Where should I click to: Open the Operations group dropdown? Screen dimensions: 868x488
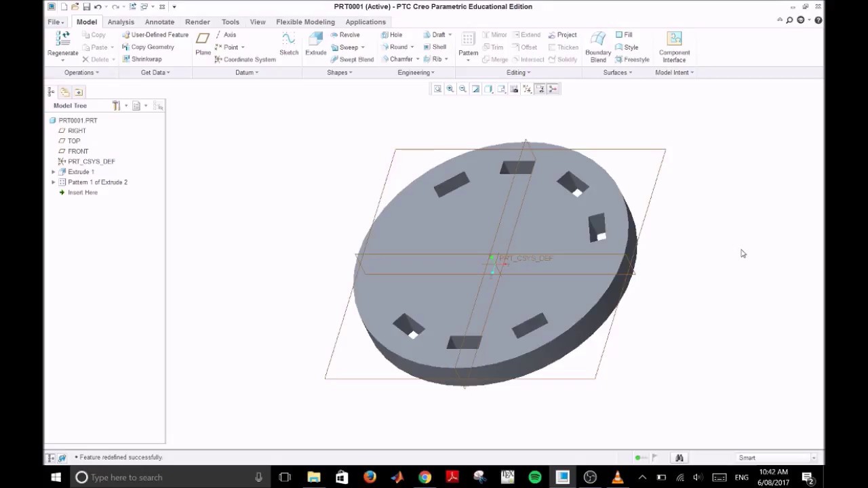pyautogui.click(x=81, y=73)
